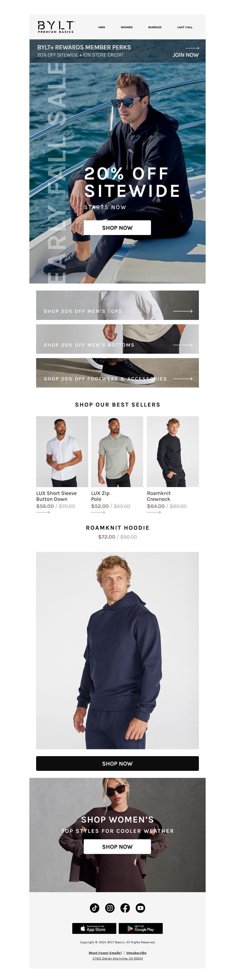The width and height of the screenshot is (235, 980).
Task: Click the Want Fewer Emails link
Action: [105, 953]
